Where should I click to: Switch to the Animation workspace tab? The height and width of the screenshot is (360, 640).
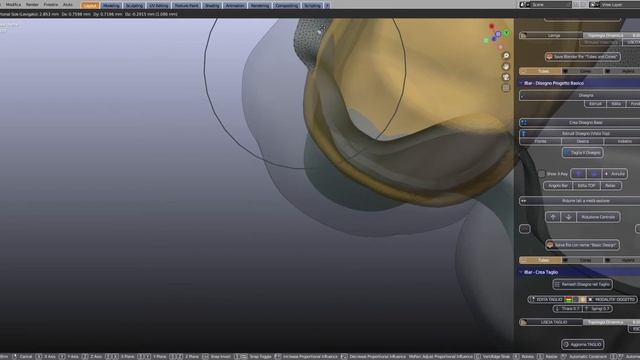(235, 6)
